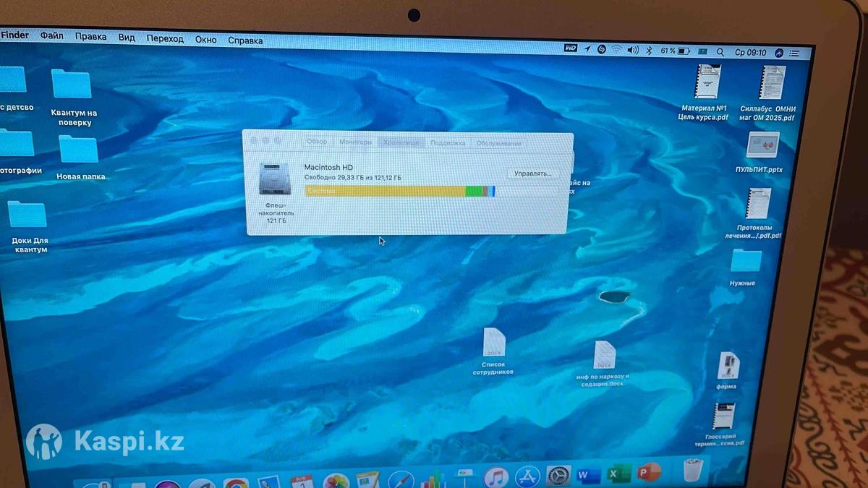Open PowerPoint in the Dock
Viewport: 868px width, 488px height.
[649, 474]
